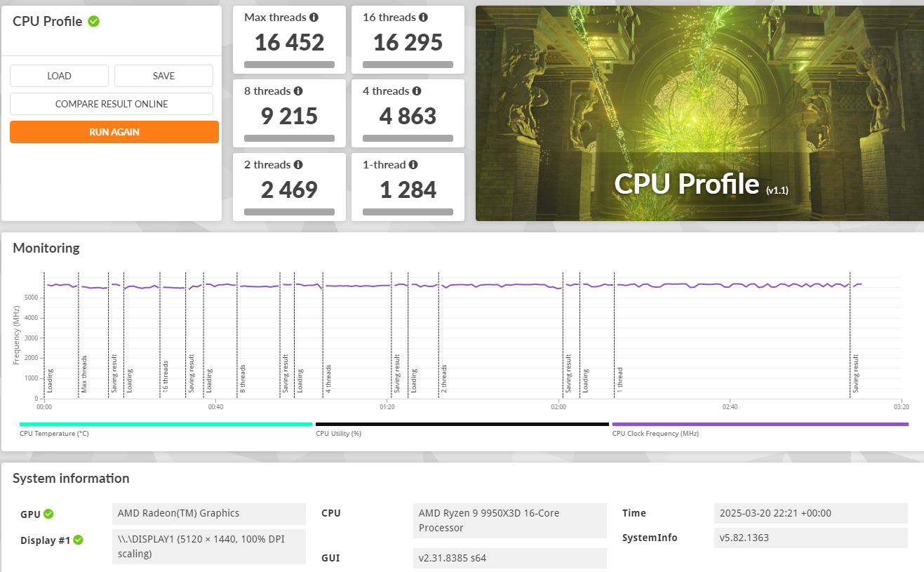Viewport: 924px width, 572px height.
Task: Click the green checkmark next to CPU Profile
Action: 94,21
